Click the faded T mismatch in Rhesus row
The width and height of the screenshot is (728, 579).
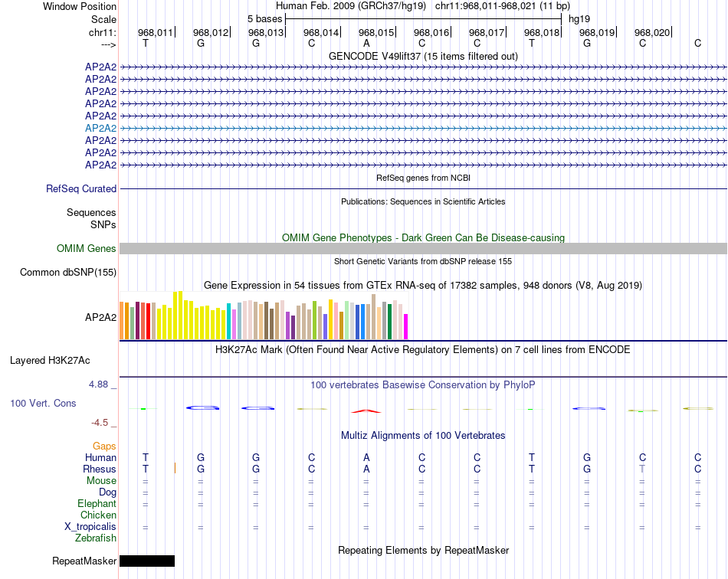coord(642,469)
